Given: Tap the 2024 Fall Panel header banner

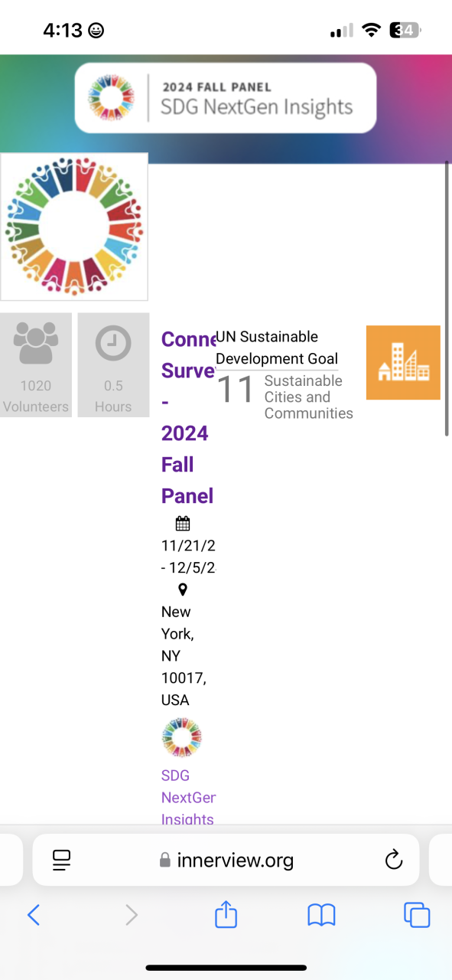Looking at the screenshot, I should 226,98.
